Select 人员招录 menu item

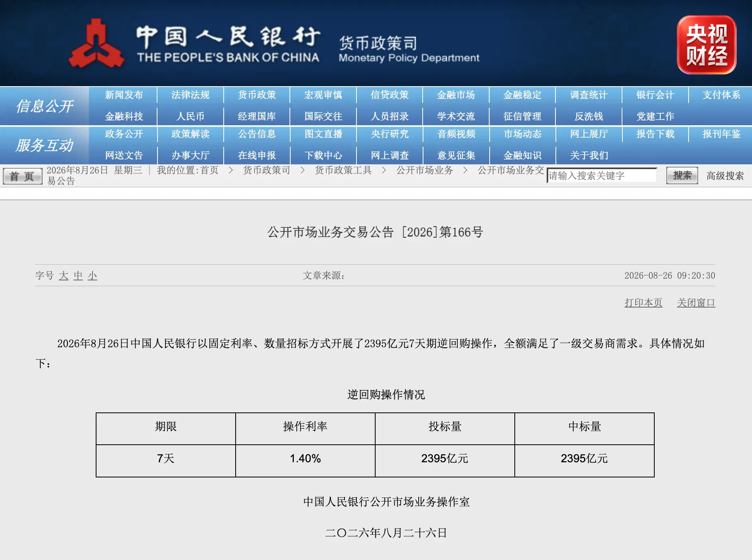click(390, 116)
